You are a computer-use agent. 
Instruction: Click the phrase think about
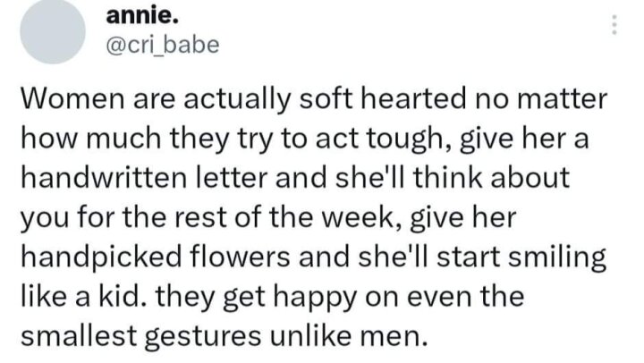pyautogui.click(x=491, y=178)
